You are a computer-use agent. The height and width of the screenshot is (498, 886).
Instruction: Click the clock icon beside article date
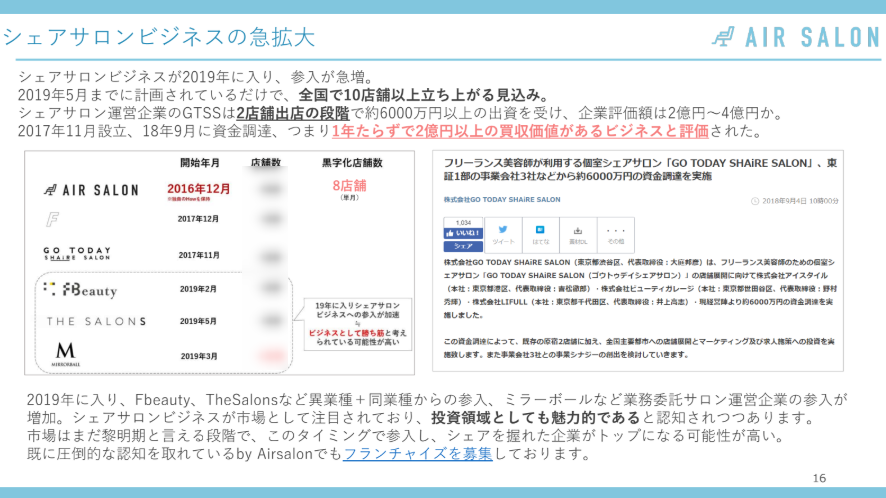[755, 201]
